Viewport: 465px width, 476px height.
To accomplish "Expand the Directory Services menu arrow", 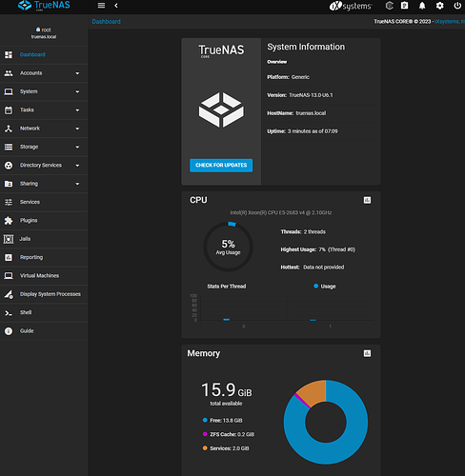I will [x=77, y=166].
